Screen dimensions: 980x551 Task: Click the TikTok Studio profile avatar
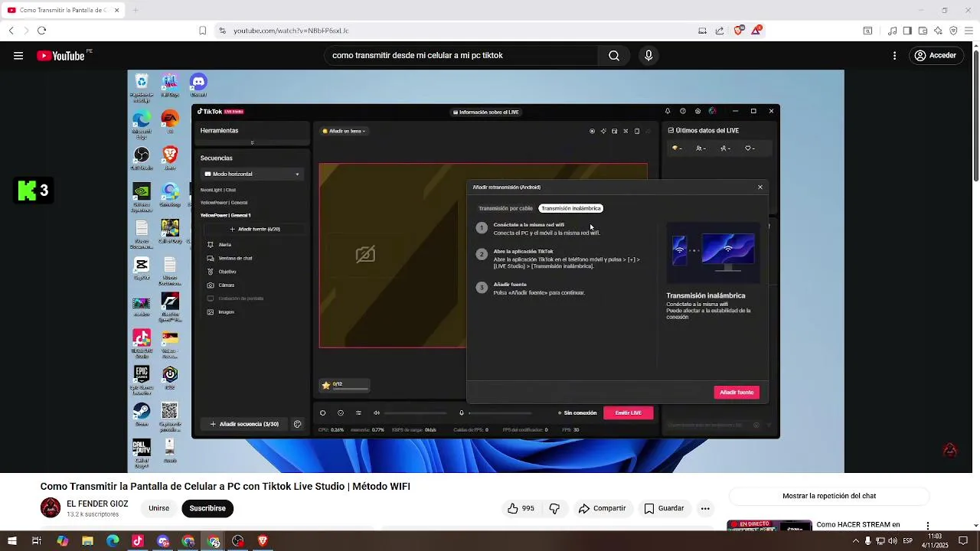point(713,111)
